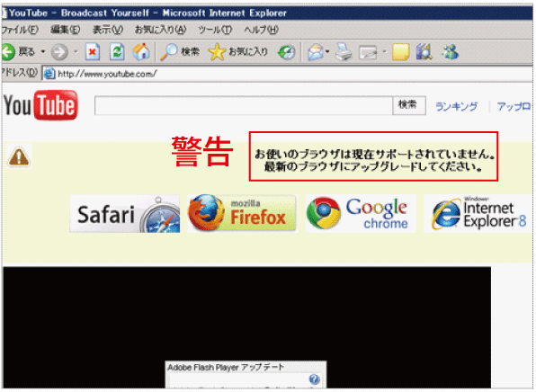Click the Adobe Flash Player help question icon
Screen dimensions: 536x392
click(x=314, y=379)
